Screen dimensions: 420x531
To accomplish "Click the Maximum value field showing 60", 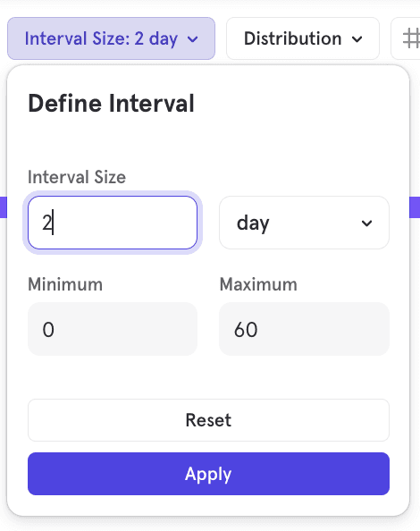I will (304, 329).
